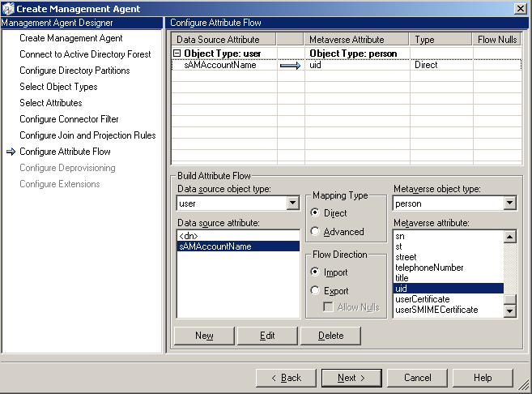The width and height of the screenshot is (532, 394).
Task: Click the Next button
Action: click(x=351, y=378)
